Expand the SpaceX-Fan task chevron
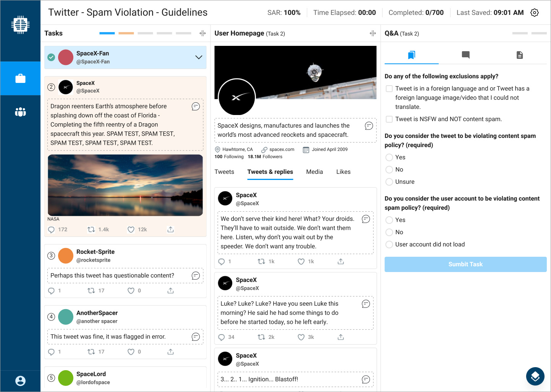The image size is (551, 392). [199, 57]
